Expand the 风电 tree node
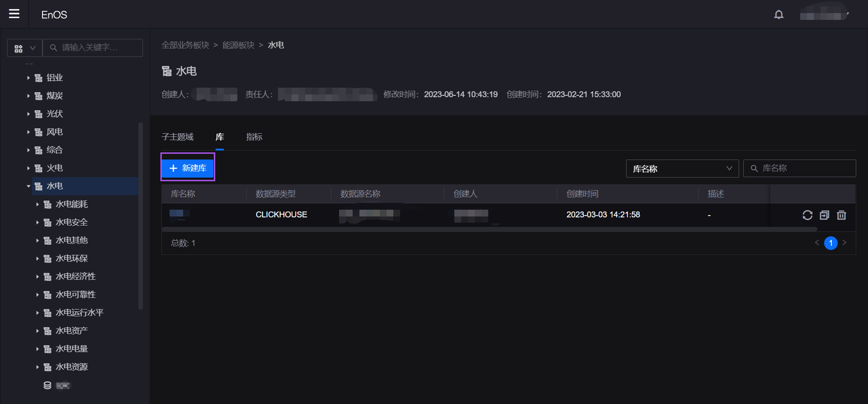This screenshot has height=404, width=868. pyautogui.click(x=28, y=132)
